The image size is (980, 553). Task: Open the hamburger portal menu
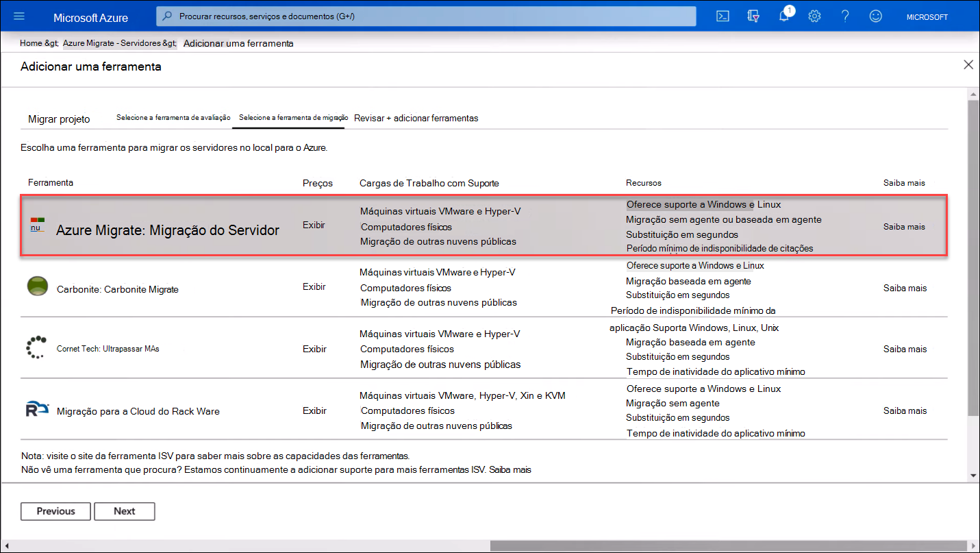19,16
